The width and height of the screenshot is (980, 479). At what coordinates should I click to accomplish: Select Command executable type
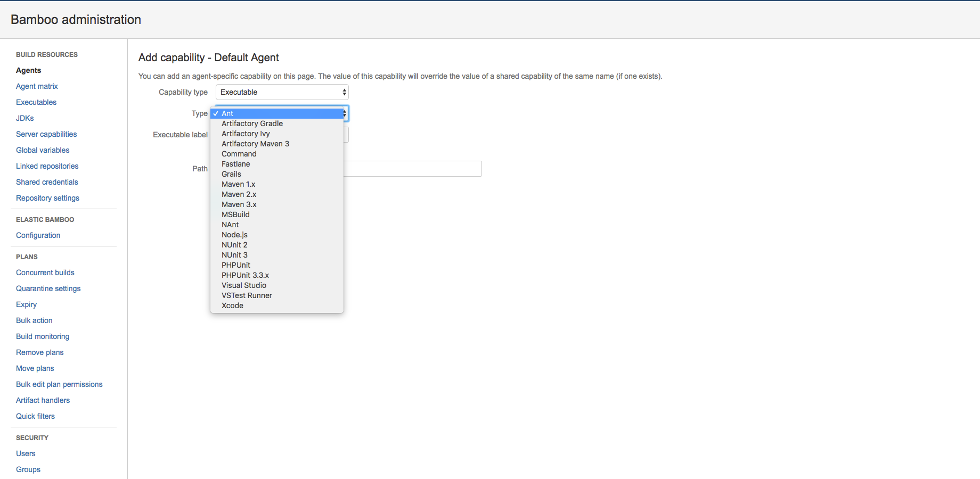click(x=277, y=154)
